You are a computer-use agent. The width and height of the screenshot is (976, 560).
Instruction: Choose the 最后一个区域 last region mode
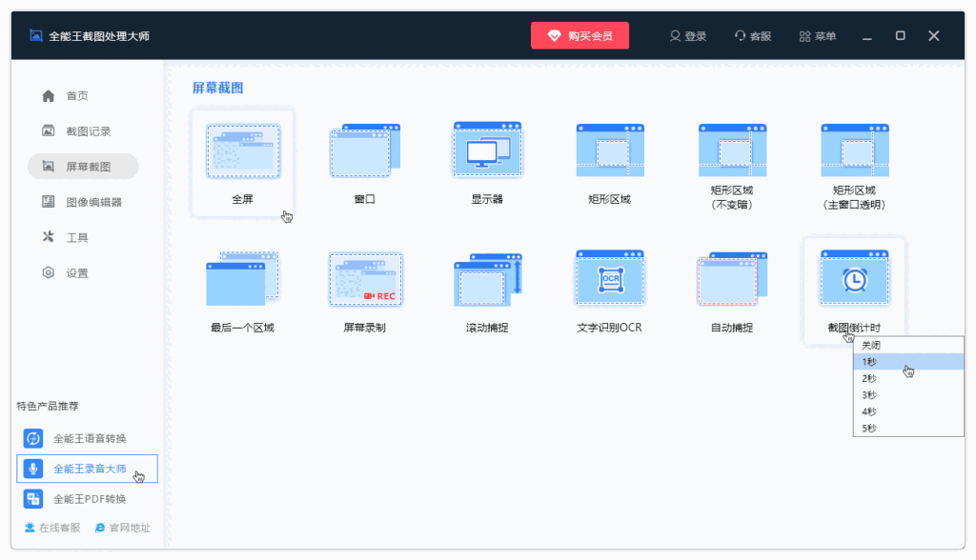[242, 281]
